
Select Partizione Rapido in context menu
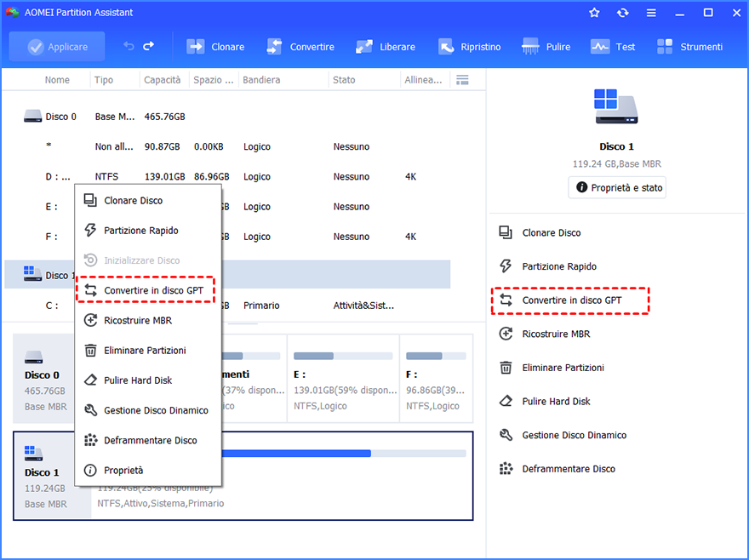[x=148, y=231]
